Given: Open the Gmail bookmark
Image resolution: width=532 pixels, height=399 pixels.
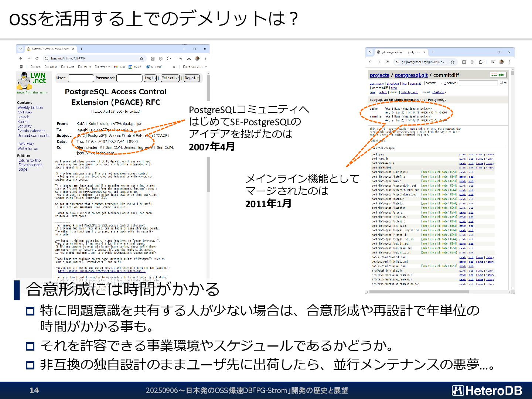Looking at the screenshot, I should point(119,67).
